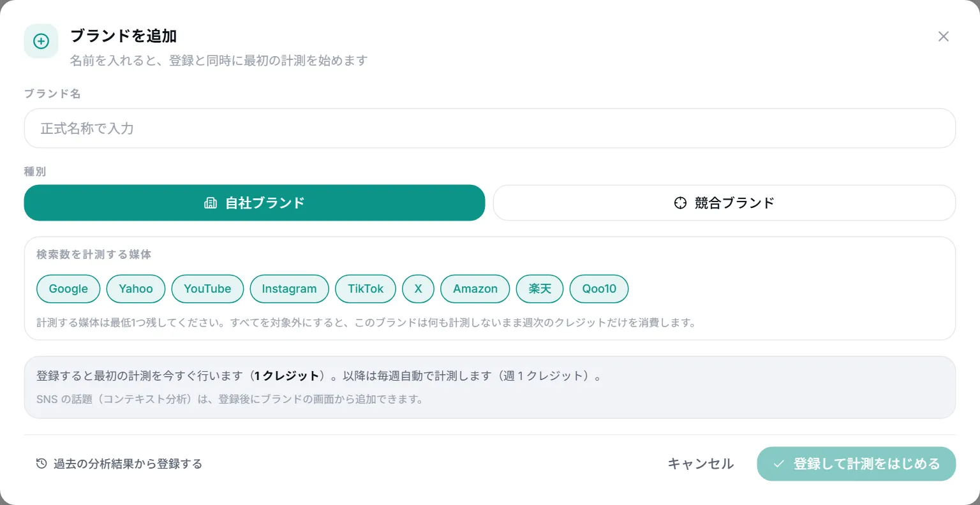This screenshot has height=505, width=980.
Task: Click the キャンセル button
Action: pos(701,464)
